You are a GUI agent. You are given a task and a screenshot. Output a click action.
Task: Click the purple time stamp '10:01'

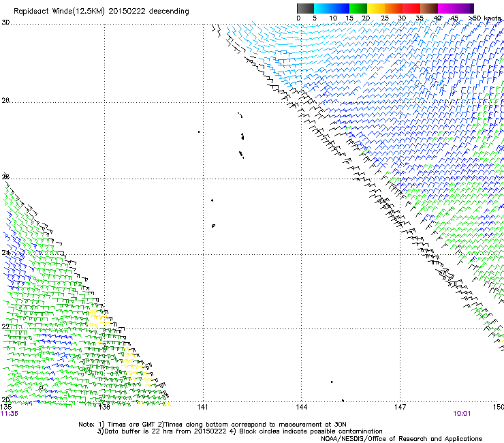coord(462,414)
